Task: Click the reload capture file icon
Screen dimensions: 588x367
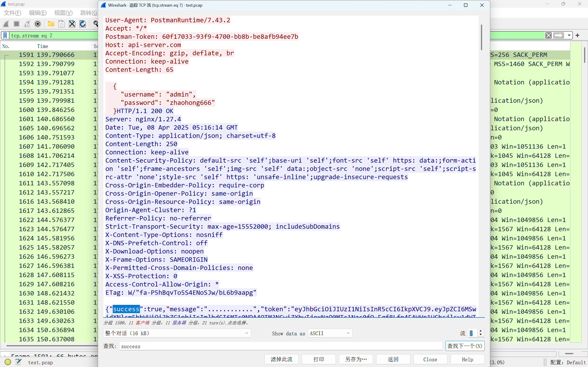Action: [83, 24]
